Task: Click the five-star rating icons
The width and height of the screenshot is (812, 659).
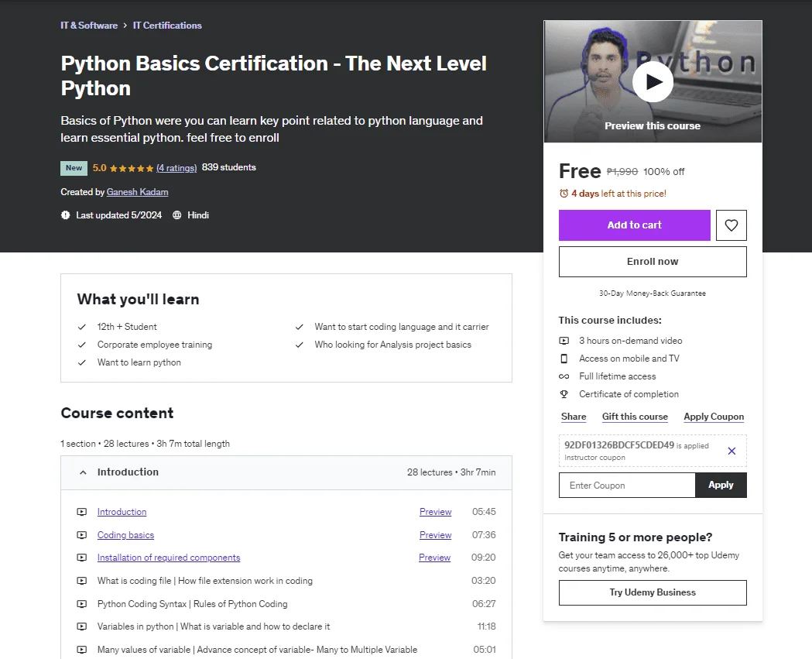Action: coord(132,168)
